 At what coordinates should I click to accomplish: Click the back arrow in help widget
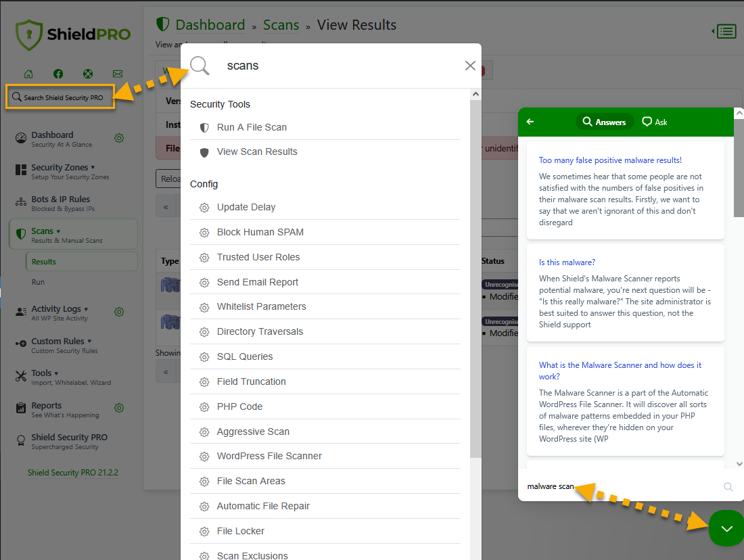530,122
